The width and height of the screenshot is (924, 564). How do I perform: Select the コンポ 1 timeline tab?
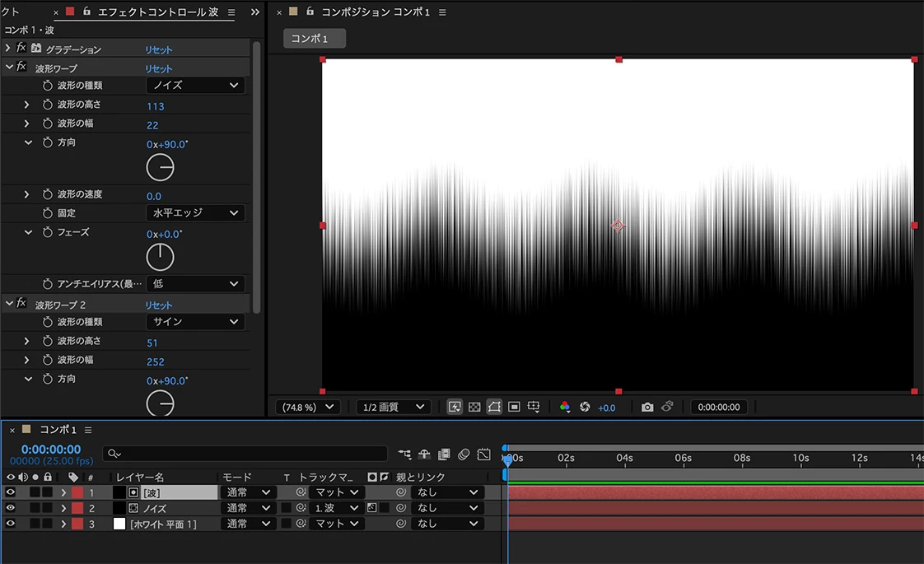coord(58,430)
